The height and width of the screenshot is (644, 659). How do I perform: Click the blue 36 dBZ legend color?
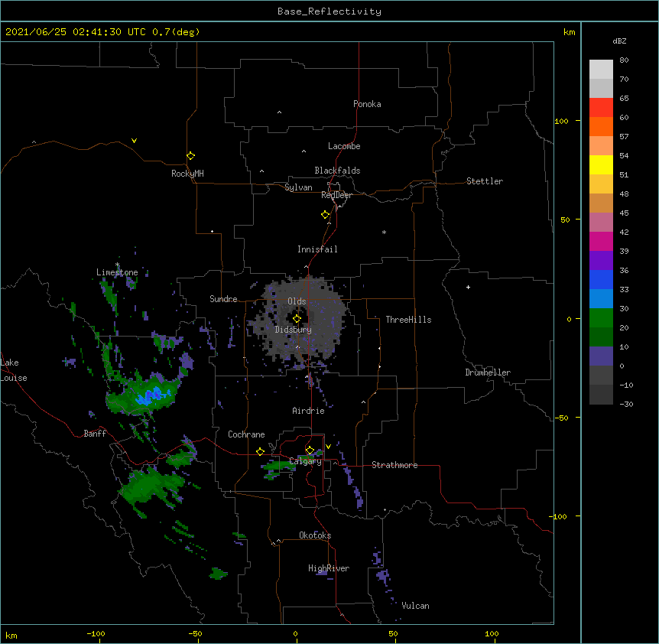click(x=601, y=279)
